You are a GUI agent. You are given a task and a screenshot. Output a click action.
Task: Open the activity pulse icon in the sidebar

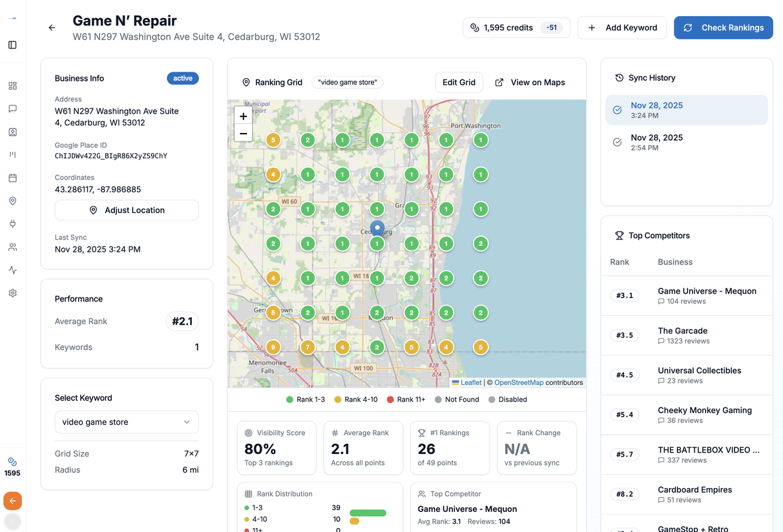pyautogui.click(x=12, y=270)
